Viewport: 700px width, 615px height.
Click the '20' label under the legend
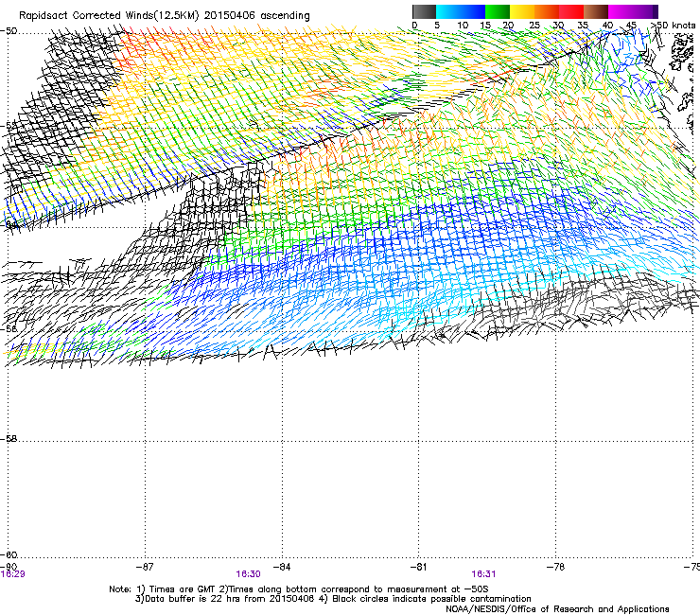pos(508,26)
